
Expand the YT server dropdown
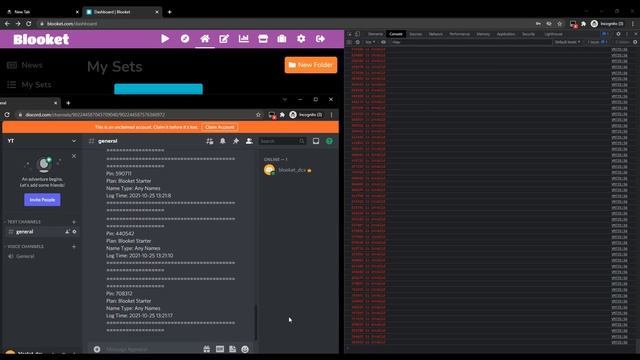pyautogui.click(x=73, y=141)
